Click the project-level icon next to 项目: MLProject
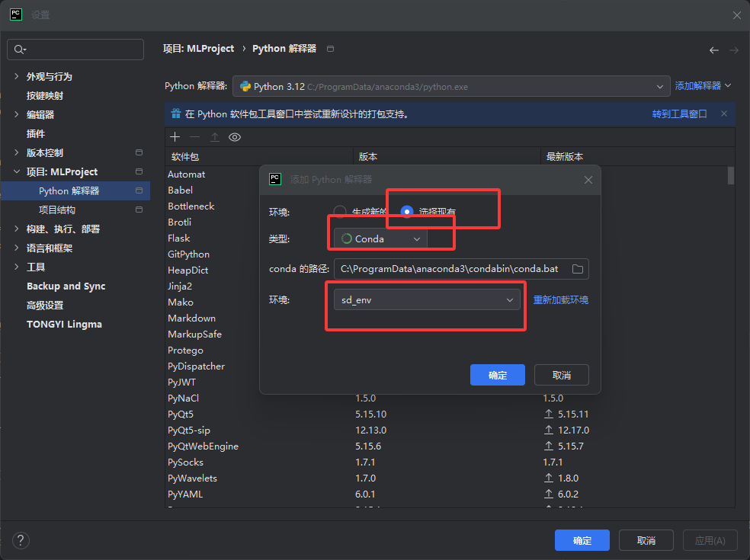 tap(139, 171)
